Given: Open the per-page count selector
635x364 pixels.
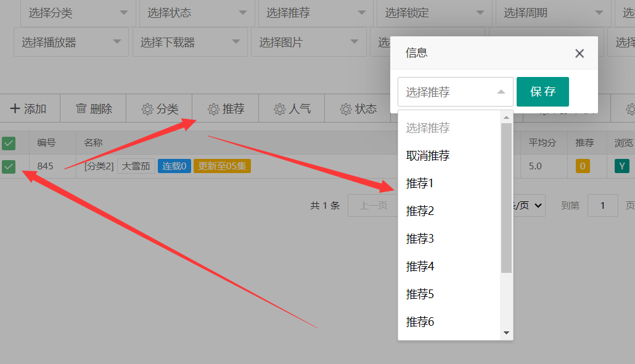Looking at the screenshot, I should pos(528,206).
